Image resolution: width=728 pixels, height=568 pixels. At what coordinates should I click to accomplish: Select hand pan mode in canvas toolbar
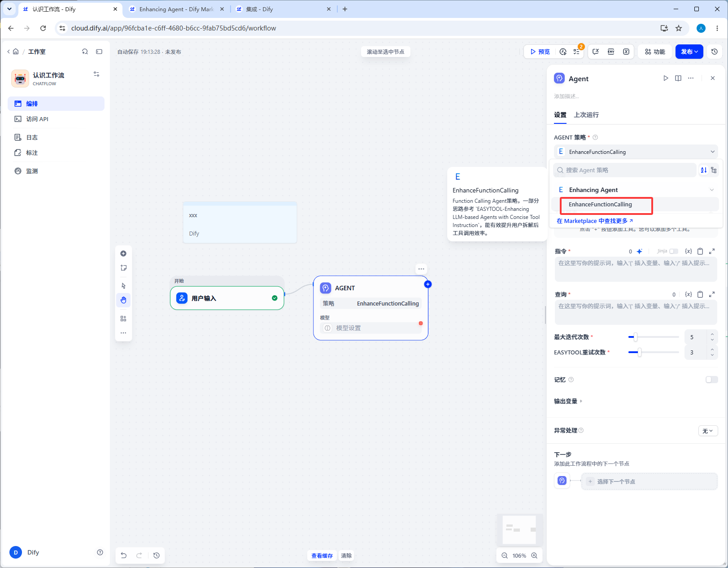tap(123, 300)
